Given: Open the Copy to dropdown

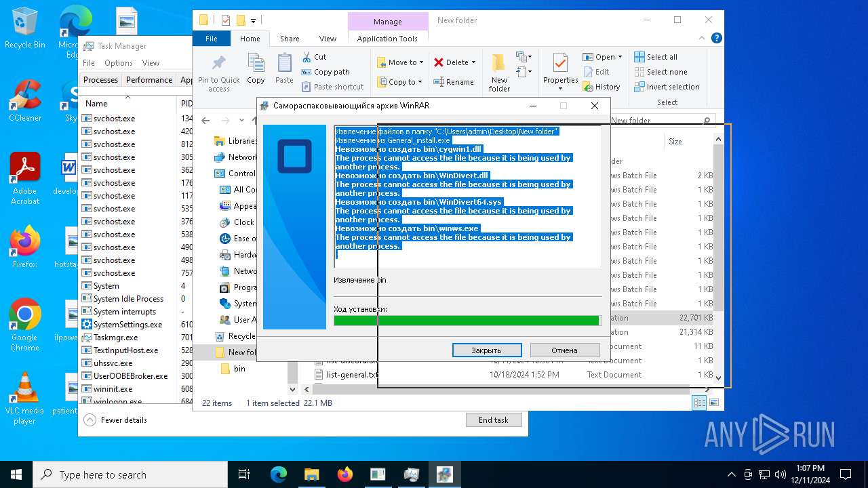Looking at the screenshot, I should tap(399, 82).
